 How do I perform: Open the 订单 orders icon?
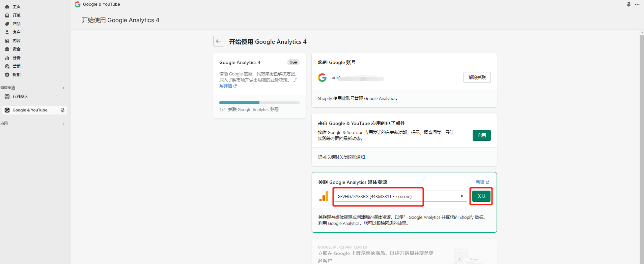7,15
